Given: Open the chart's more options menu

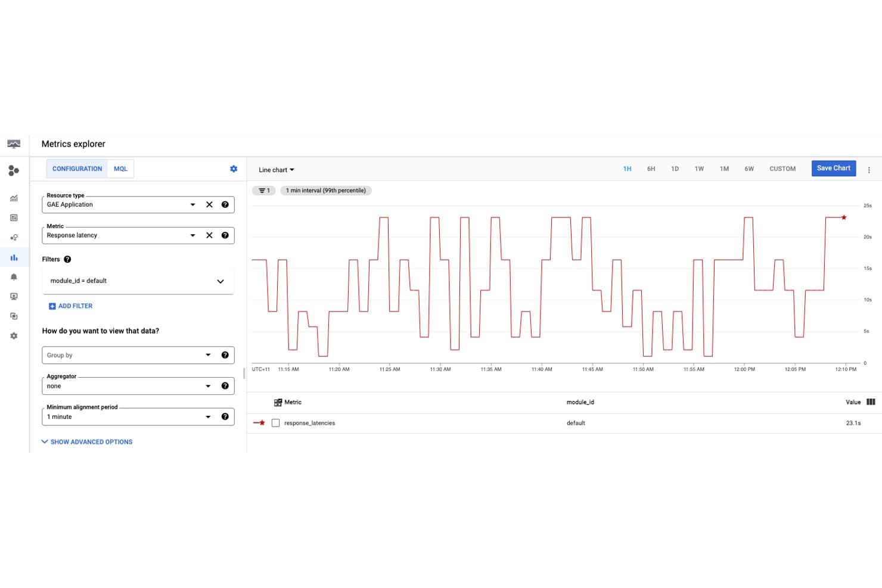Looking at the screenshot, I should [x=869, y=170].
